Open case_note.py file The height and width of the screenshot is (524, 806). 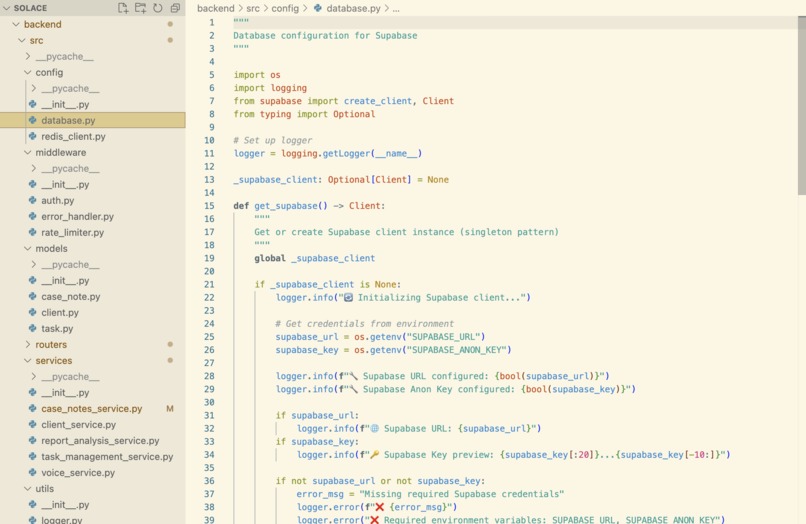pos(70,297)
